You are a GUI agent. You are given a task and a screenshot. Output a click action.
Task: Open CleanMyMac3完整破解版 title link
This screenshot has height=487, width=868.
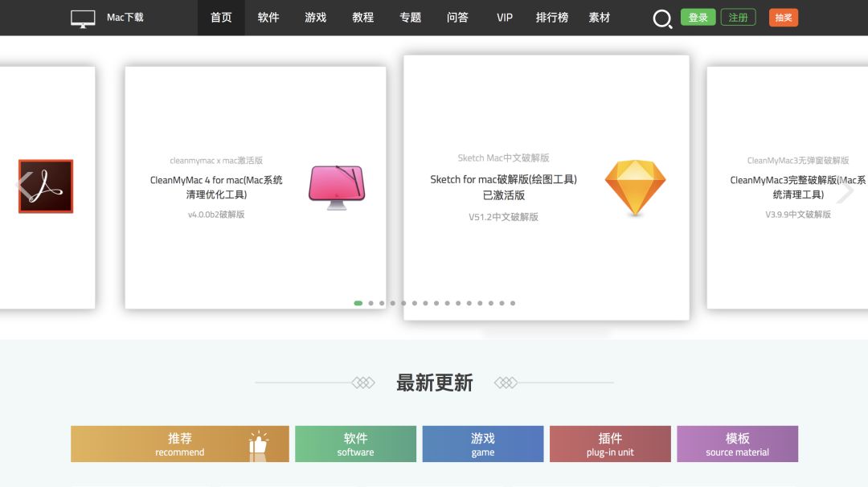(798, 187)
